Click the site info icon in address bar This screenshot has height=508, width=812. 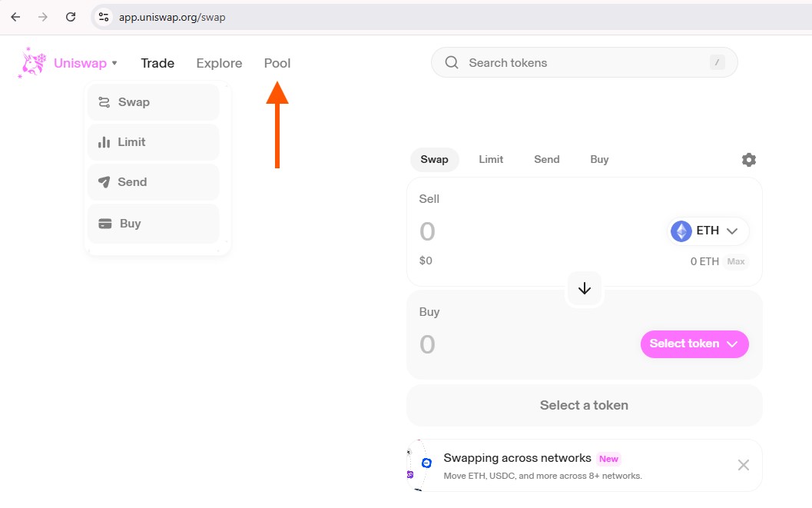coord(104,16)
